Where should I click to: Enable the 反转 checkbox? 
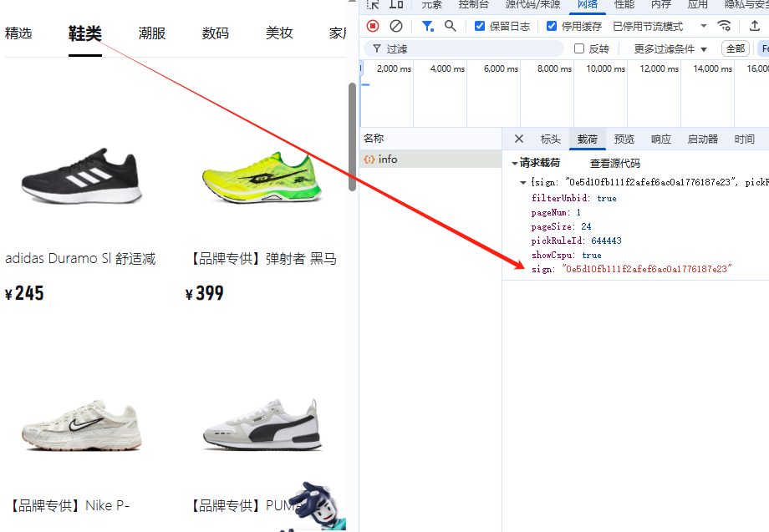click(x=579, y=48)
